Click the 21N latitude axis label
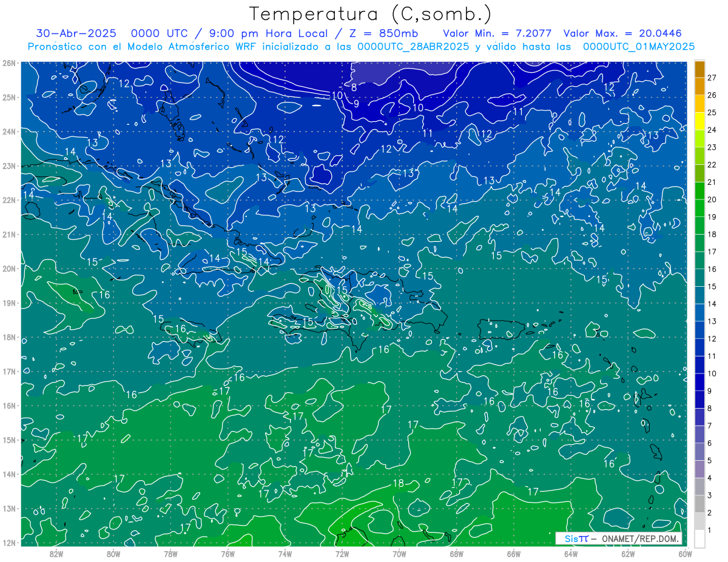Image resolution: width=728 pixels, height=562 pixels. [9, 235]
